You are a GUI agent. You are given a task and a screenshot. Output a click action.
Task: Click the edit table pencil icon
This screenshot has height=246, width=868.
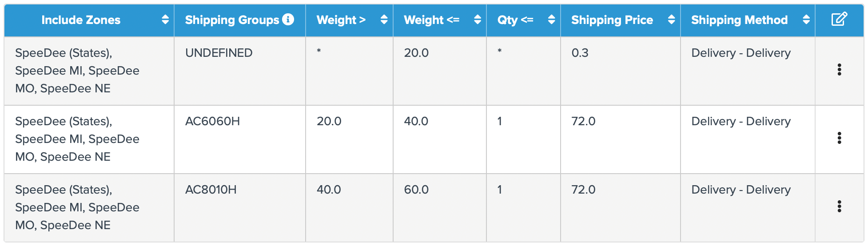coord(839,20)
